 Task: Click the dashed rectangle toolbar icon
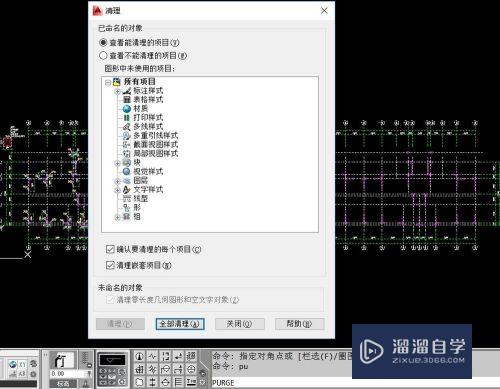point(165,357)
